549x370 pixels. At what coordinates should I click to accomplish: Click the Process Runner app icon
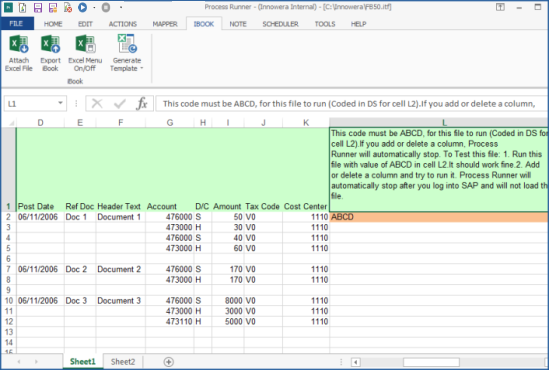coord(8,7)
